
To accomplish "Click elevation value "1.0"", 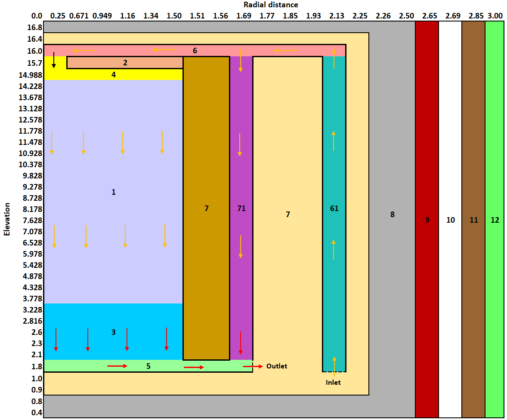I will pyautogui.click(x=37, y=379).
